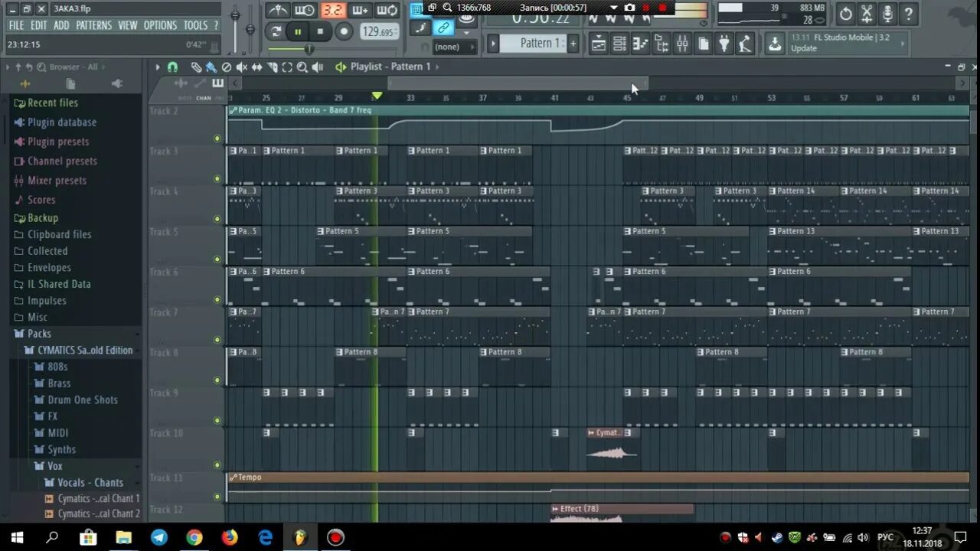Click the save-as scissors icon
Viewport: 980px width, 551px height.
coord(867,13)
